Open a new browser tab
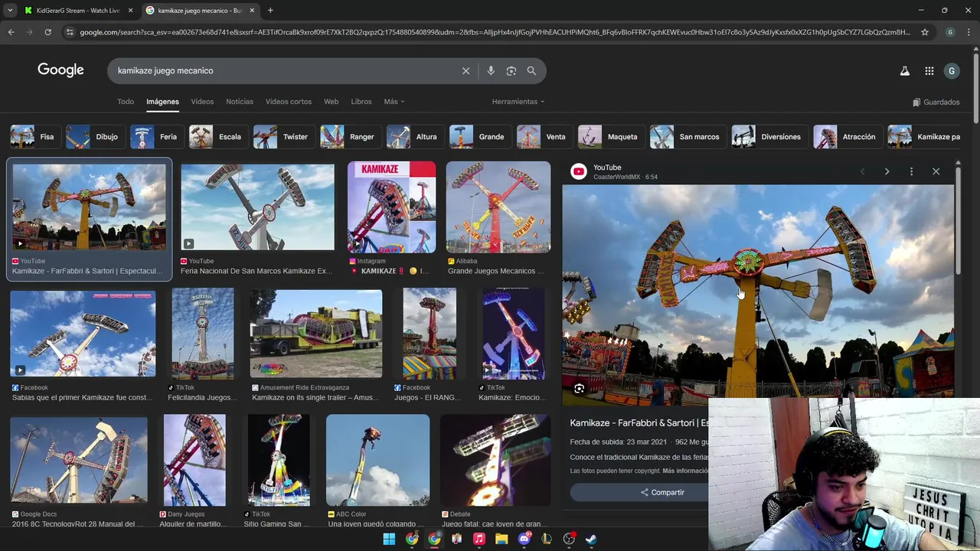980x551 pixels. tap(270, 10)
